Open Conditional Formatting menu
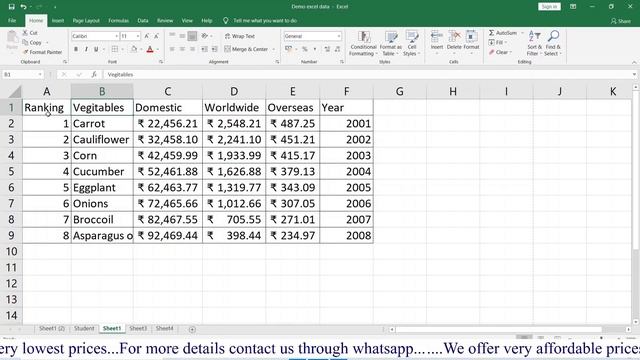 pos(363,43)
